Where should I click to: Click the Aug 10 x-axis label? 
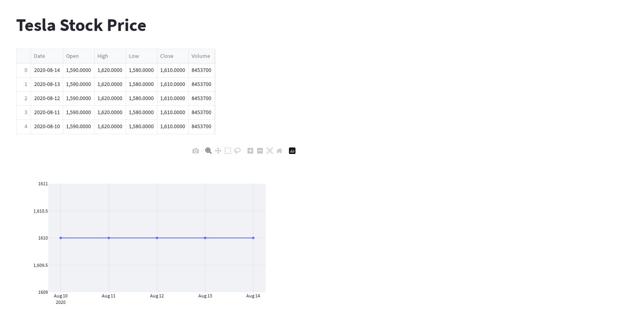pos(61,296)
